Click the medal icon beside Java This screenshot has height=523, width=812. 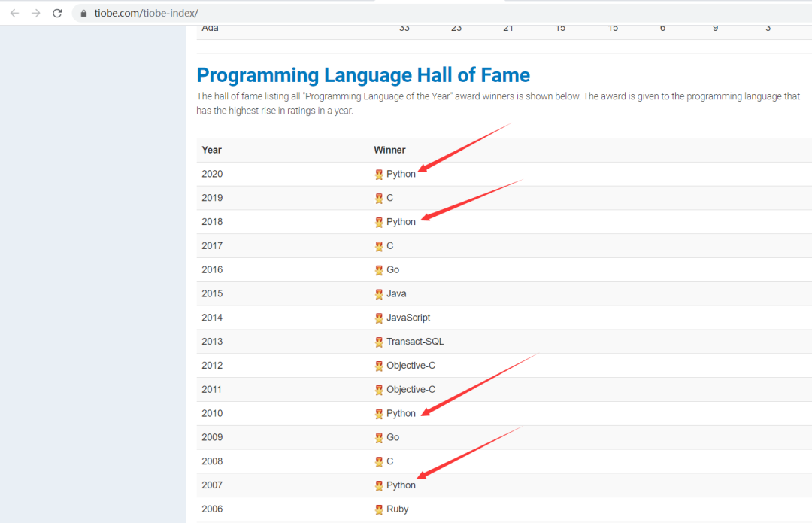(379, 294)
